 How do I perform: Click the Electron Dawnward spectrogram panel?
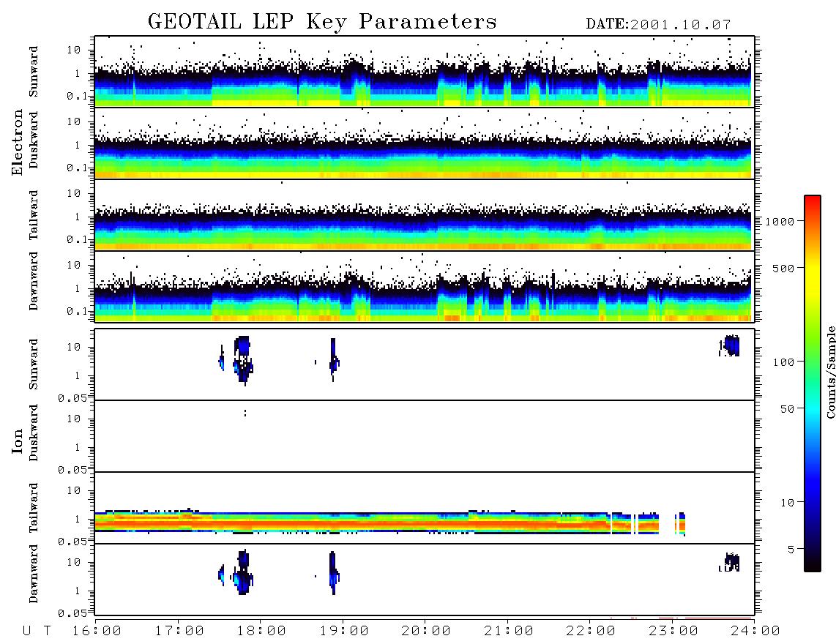coord(425,287)
